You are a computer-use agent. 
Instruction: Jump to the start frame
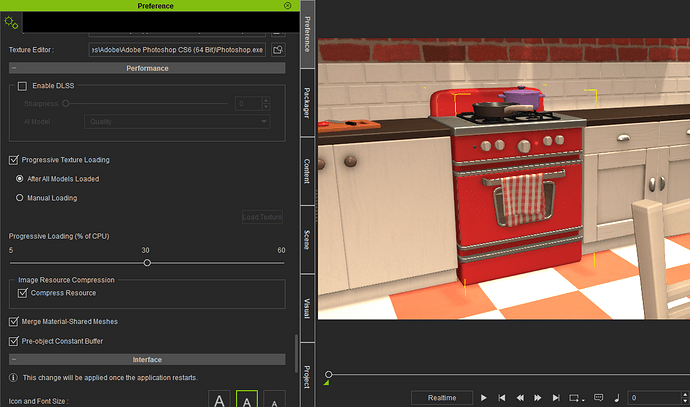pos(502,398)
